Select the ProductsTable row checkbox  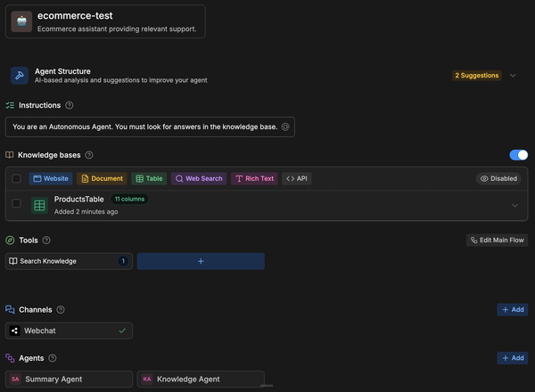pyautogui.click(x=16, y=204)
